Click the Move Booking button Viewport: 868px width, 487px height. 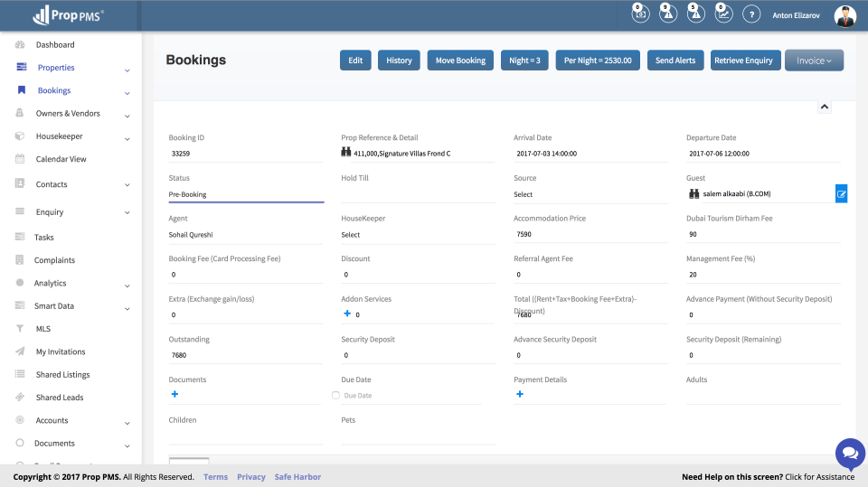pos(460,61)
